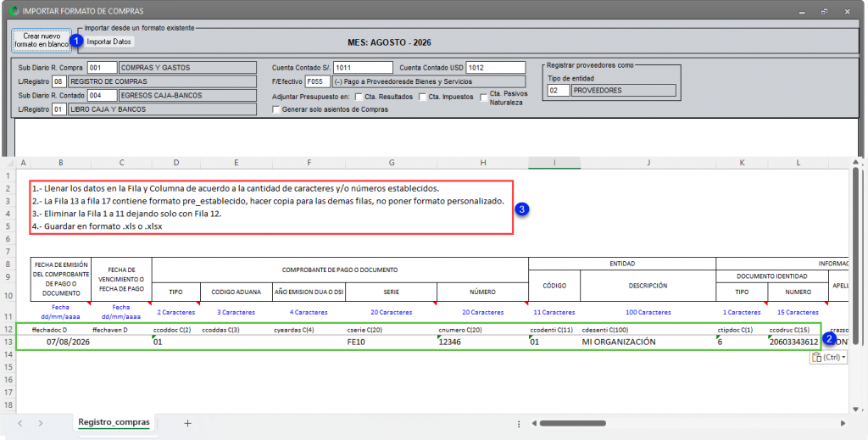Edit Sub Diario R. Contado code 004
This screenshot has width=868, height=440.
103,95
